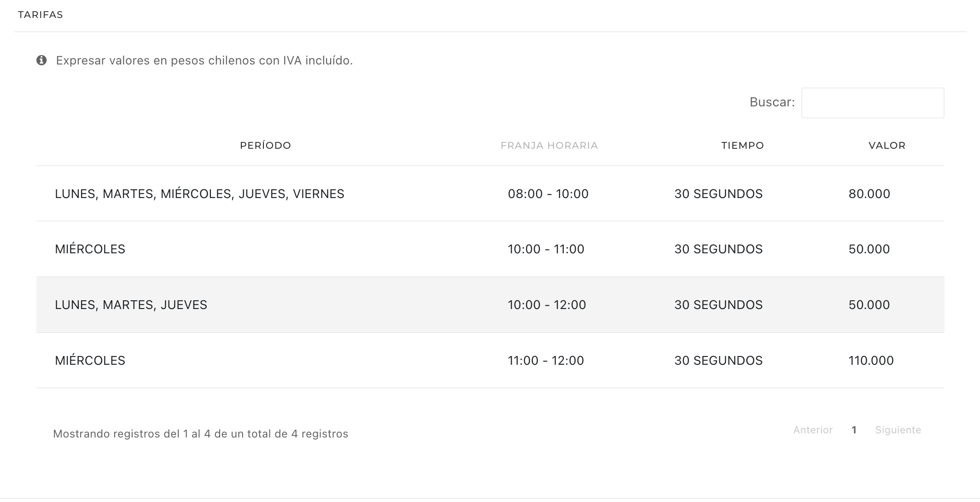This screenshot has width=980, height=502.
Task: Click the 110.000 value cell
Action: (x=871, y=361)
